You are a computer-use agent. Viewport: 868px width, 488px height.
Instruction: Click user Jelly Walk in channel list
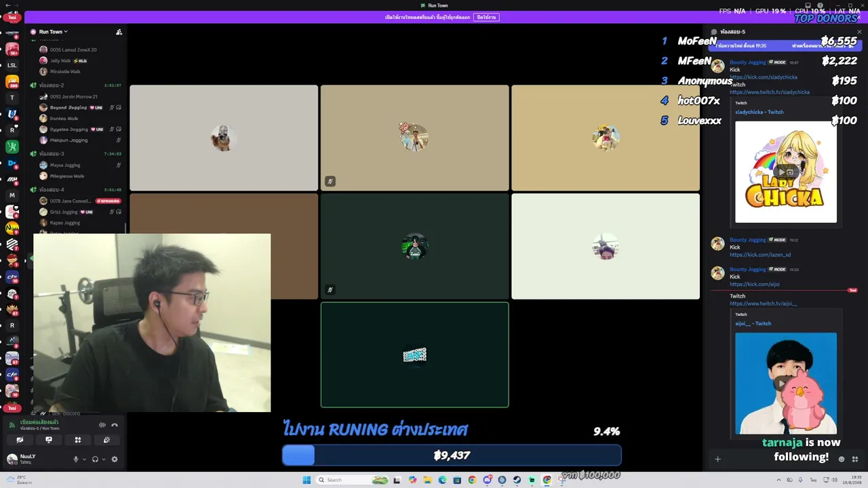(x=60, y=60)
